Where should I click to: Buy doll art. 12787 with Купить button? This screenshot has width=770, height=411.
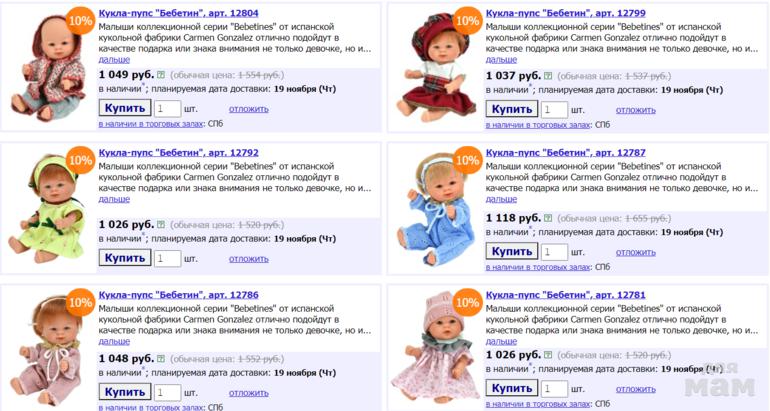[512, 251]
